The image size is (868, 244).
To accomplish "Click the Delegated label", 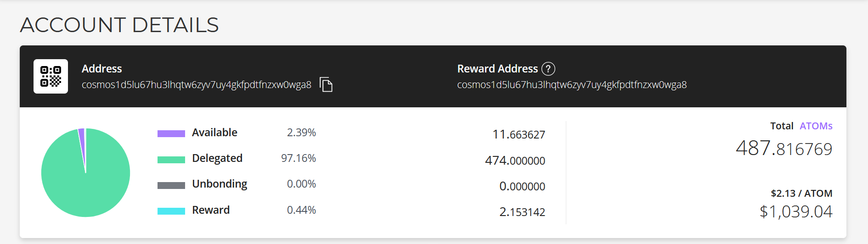I will coord(217,158).
